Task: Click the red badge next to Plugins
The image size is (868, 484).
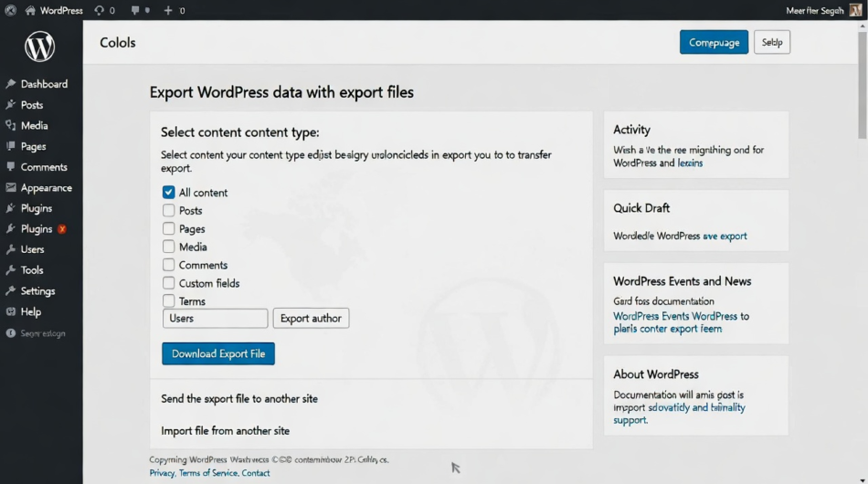Action: (62, 229)
